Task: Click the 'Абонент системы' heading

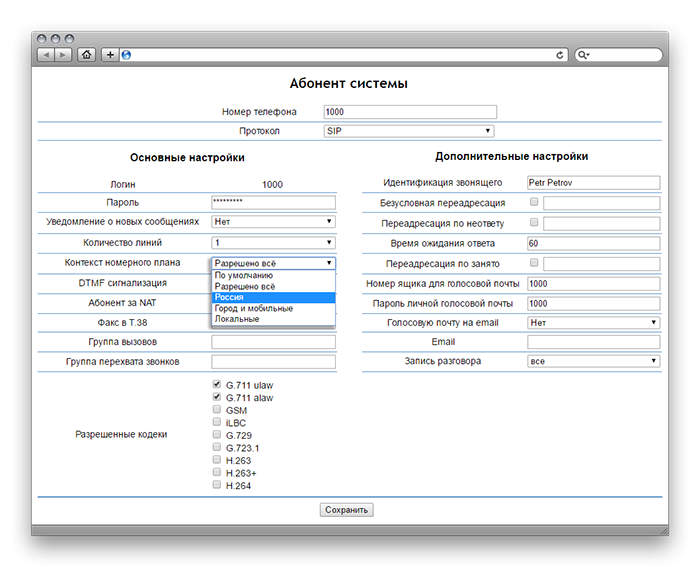Action: [x=349, y=83]
